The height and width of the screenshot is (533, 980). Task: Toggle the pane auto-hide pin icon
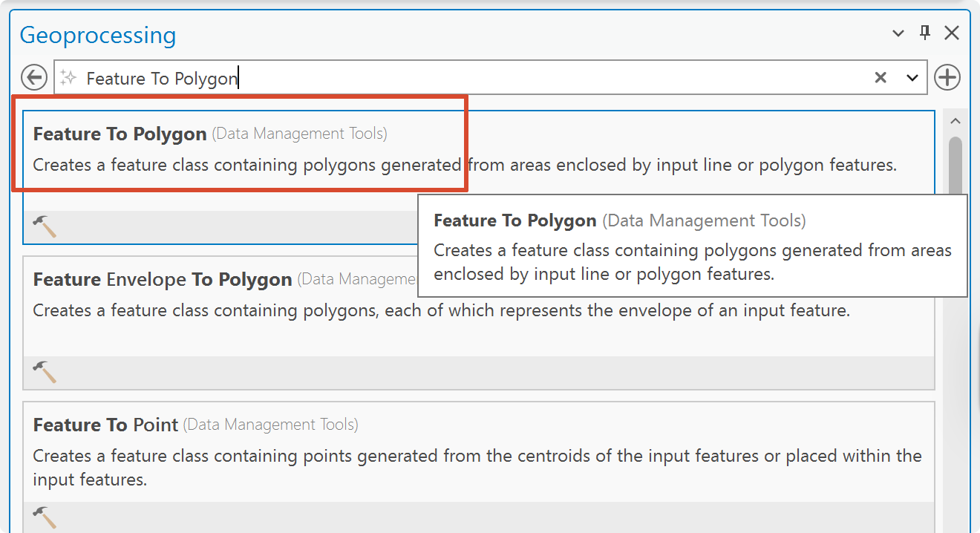point(925,33)
